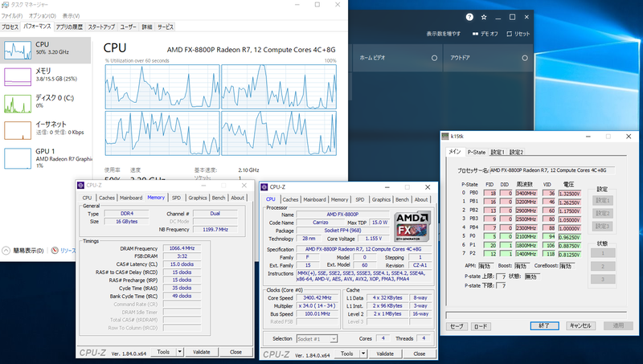Click the DRAM Frequency value 1066.4 MHz

coord(182,248)
